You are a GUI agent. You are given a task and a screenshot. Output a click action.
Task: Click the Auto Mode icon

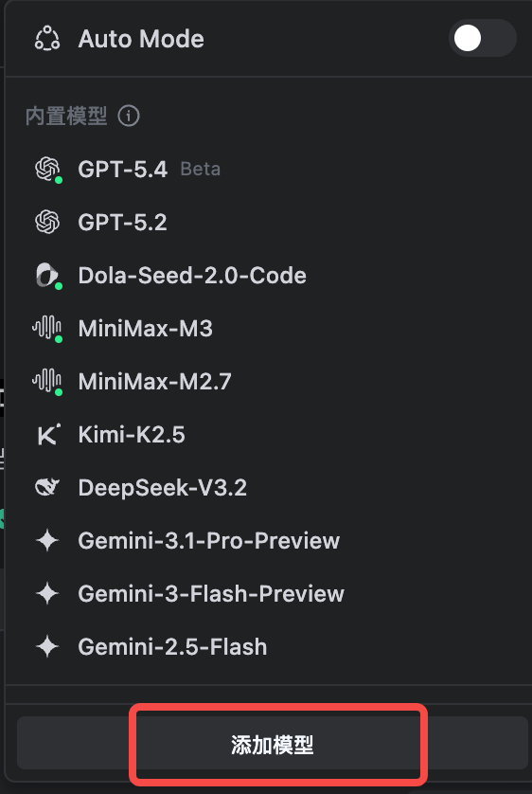click(47, 39)
